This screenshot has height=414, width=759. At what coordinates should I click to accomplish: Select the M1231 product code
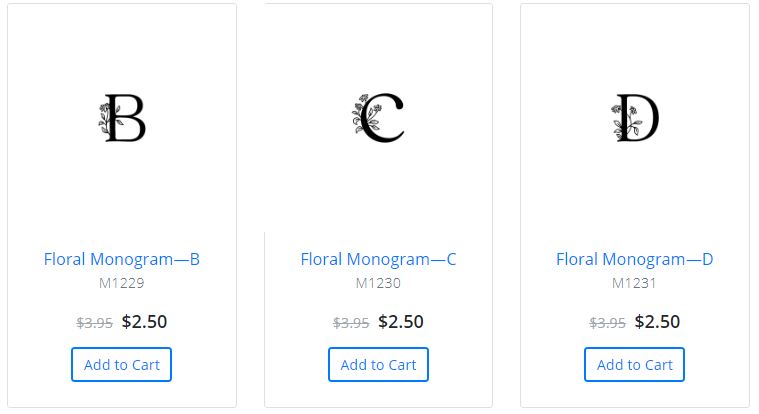coord(634,283)
